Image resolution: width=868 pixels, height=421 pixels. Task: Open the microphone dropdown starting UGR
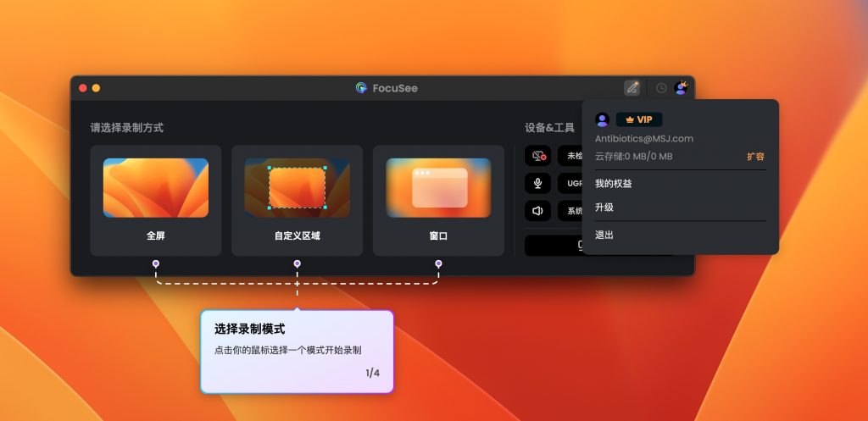coord(570,183)
